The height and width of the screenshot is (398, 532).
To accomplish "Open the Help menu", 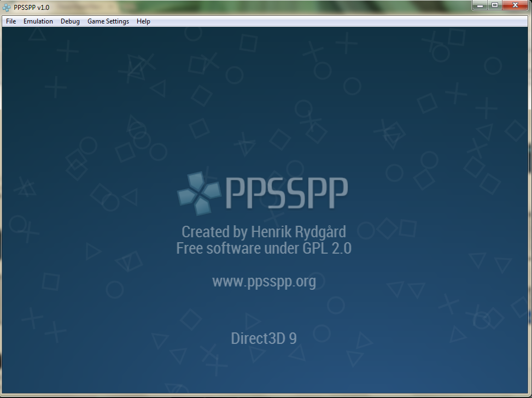I will point(143,21).
